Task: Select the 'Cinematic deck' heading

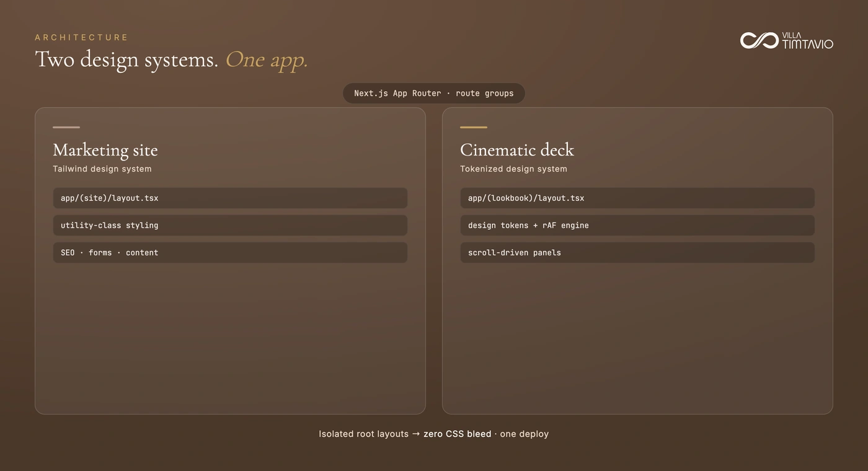Action: click(517, 150)
